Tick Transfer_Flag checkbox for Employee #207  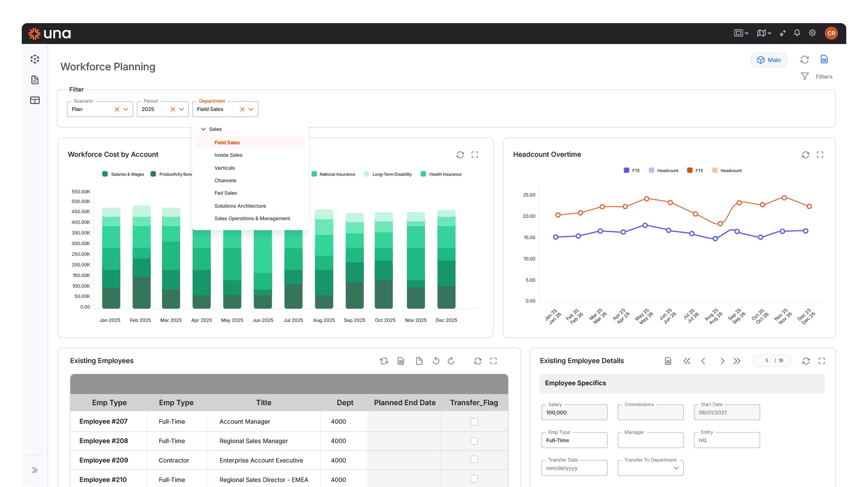click(x=474, y=422)
